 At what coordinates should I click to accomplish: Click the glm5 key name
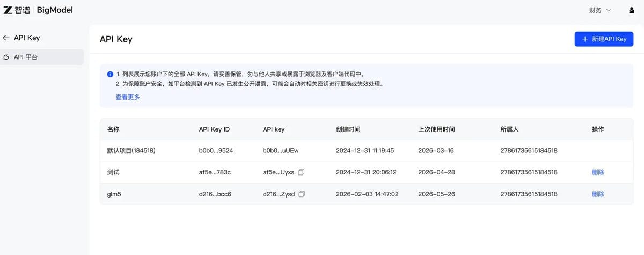click(x=114, y=194)
